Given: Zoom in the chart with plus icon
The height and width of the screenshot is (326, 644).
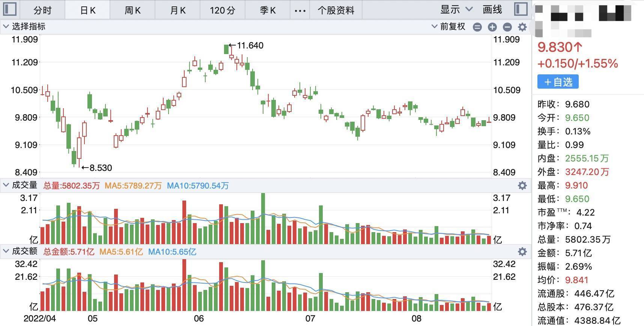Looking at the screenshot, I should coord(492,27).
